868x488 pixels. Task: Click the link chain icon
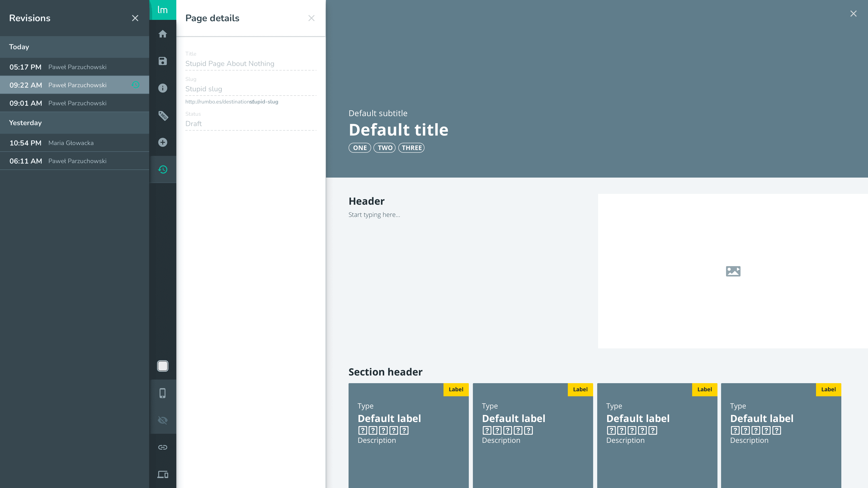pos(163,447)
